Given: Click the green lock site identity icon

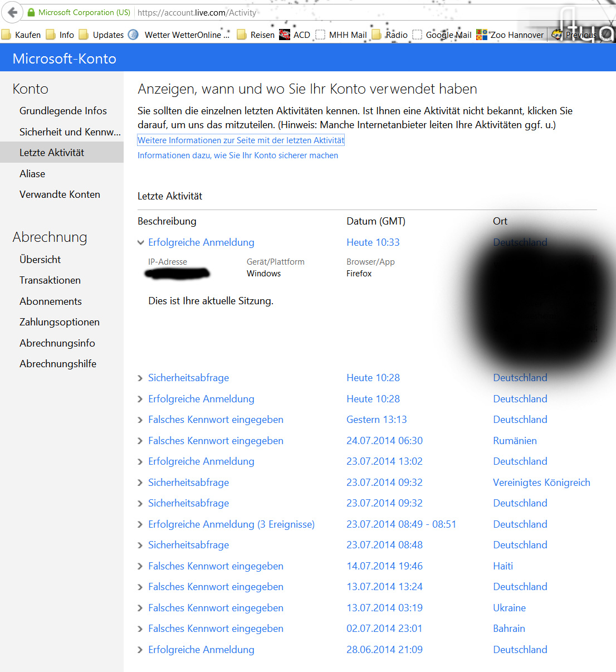Looking at the screenshot, I should (x=31, y=12).
